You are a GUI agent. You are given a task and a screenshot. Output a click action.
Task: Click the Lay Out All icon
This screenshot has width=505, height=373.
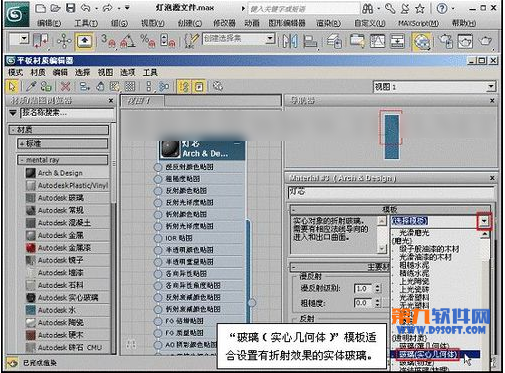pos(149,87)
